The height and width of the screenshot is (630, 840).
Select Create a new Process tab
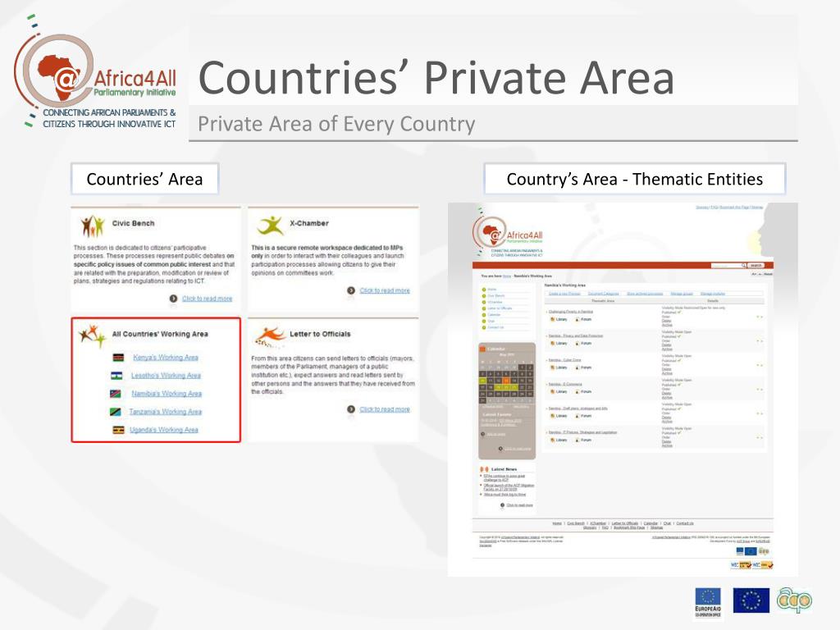(564, 294)
